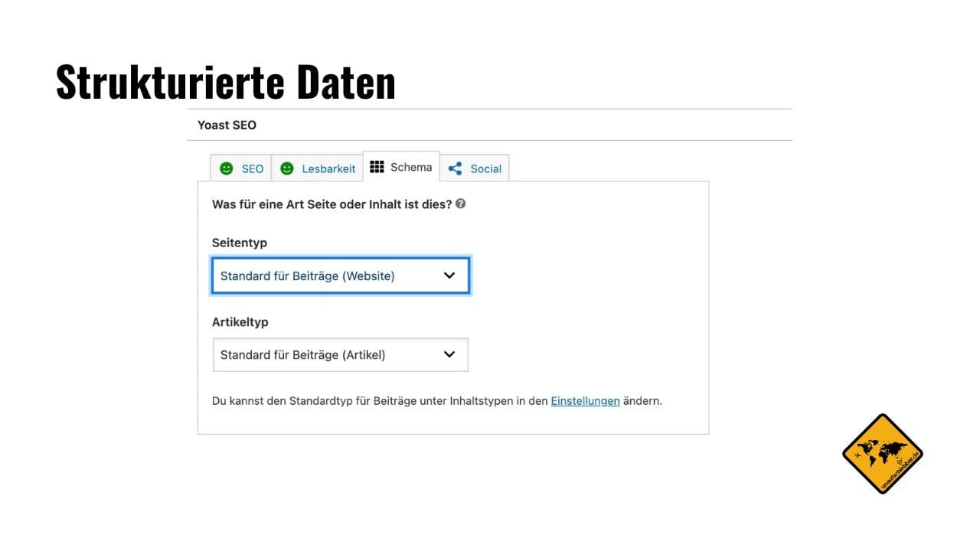The height and width of the screenshot is (551, 980).
Task: Click the Seitentyp dropdown chevron arrow
Action: click(x=449, y=275)
